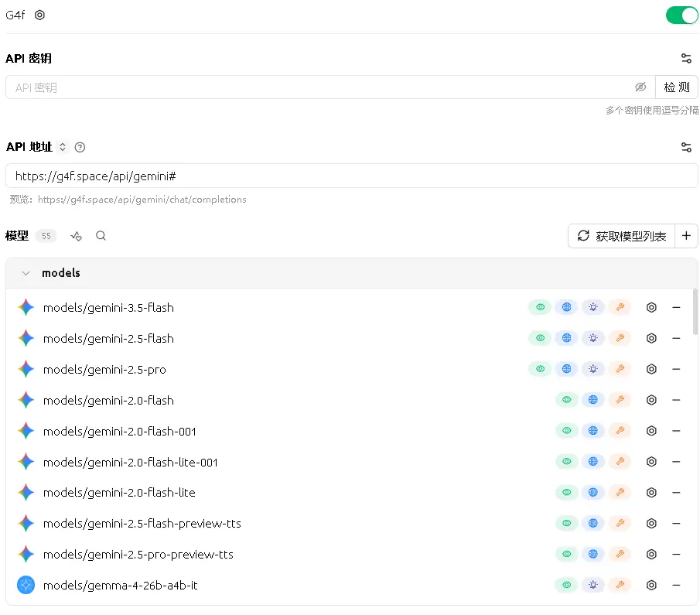Click 获取模型列表 fetch models button
This screenshot has height=615, width=700.
(x=621, y=236)
